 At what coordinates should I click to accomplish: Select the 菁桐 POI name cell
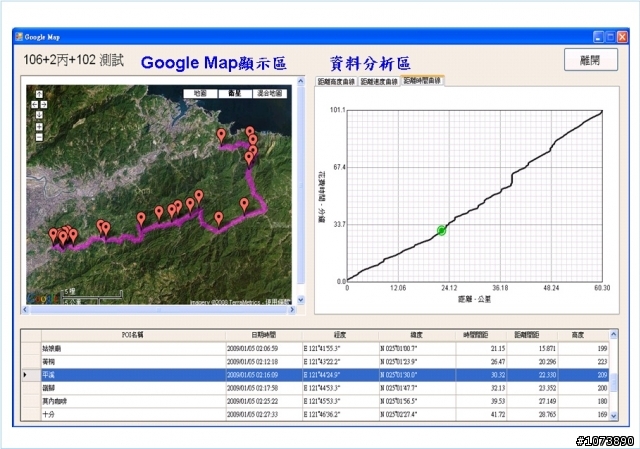click(x=133, y=362)
